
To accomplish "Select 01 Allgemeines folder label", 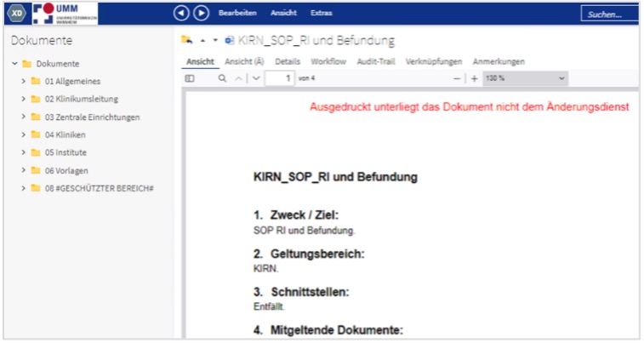I will [72, 82].
